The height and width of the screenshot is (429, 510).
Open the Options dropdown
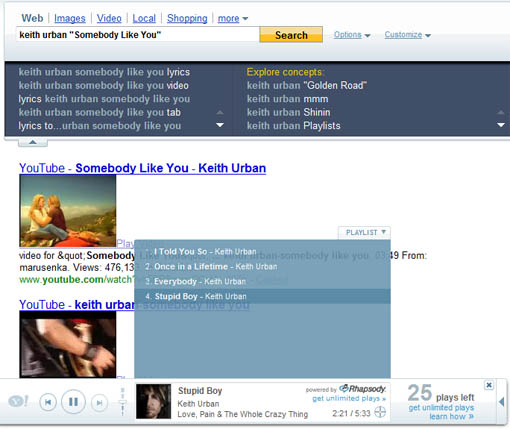[352, 35]
